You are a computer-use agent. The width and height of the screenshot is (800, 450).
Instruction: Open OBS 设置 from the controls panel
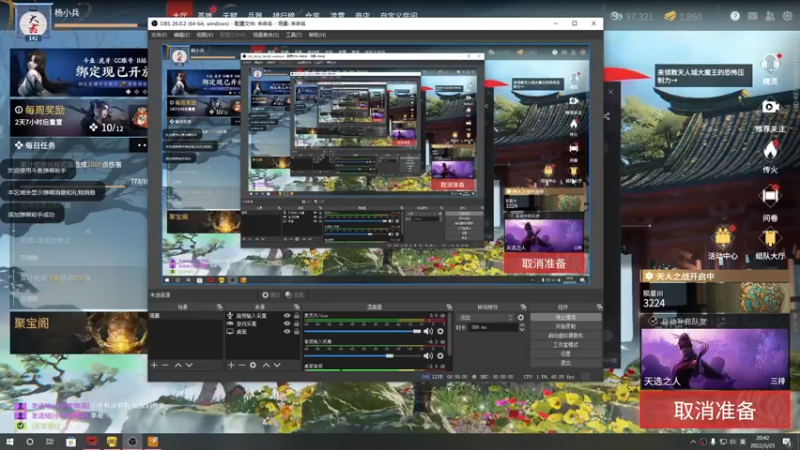(565, 354)
